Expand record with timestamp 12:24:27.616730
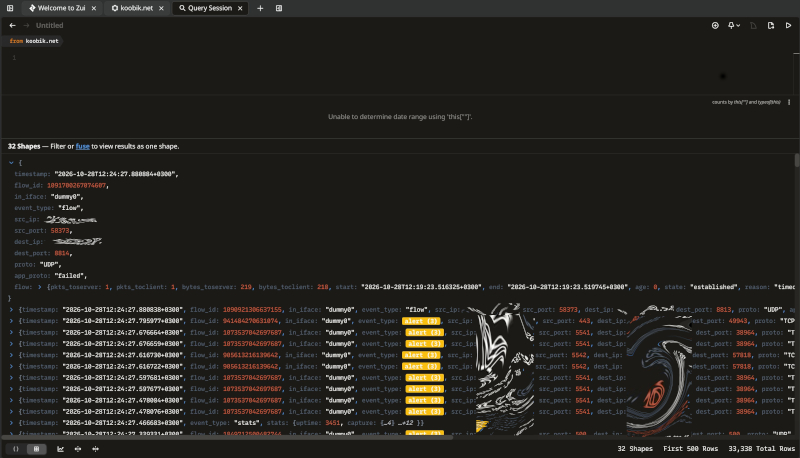Image resolution: width=800 pixels, height=458 pixels. click(11, 355)
